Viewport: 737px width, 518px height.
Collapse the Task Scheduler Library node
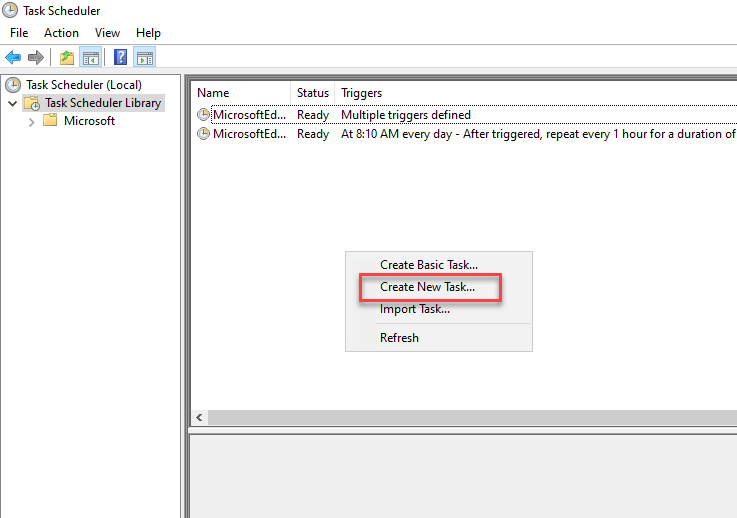(x=13, y=103)
